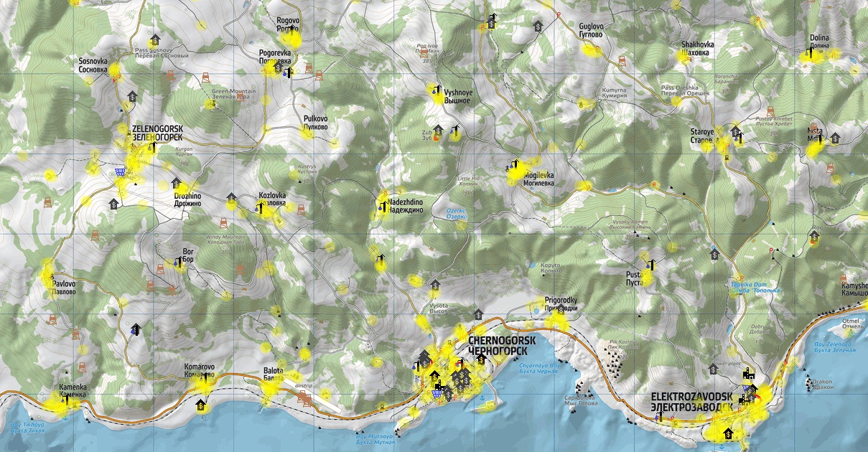Click the ELEKTROZAVODSK city label
The width and height of the screenshot is (868, 452).
(693, 400)
